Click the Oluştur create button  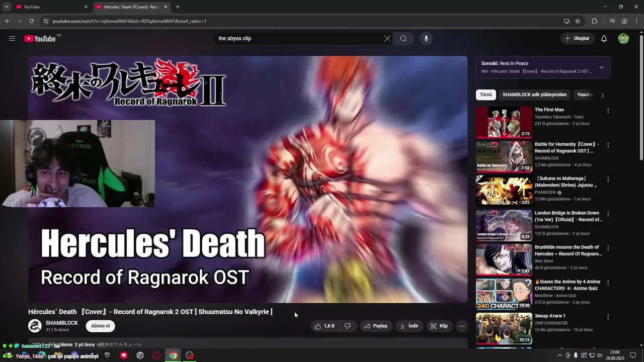pyautogui.click(x=577, y=39)
